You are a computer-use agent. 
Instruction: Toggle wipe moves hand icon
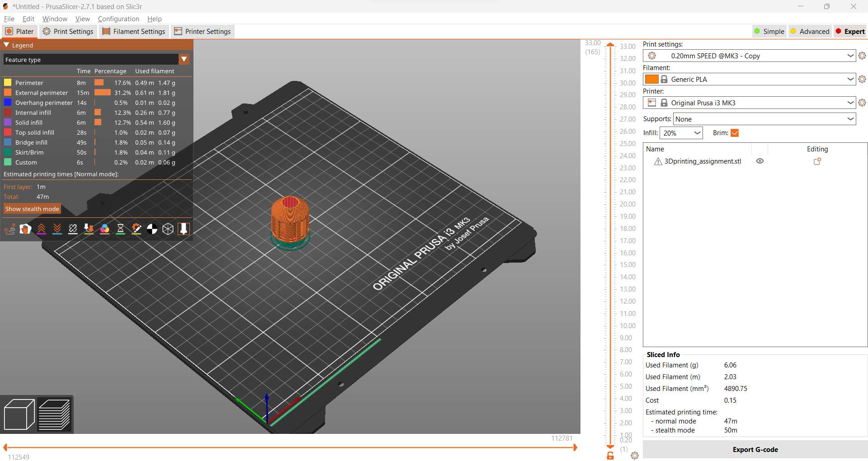click(25, 229)
